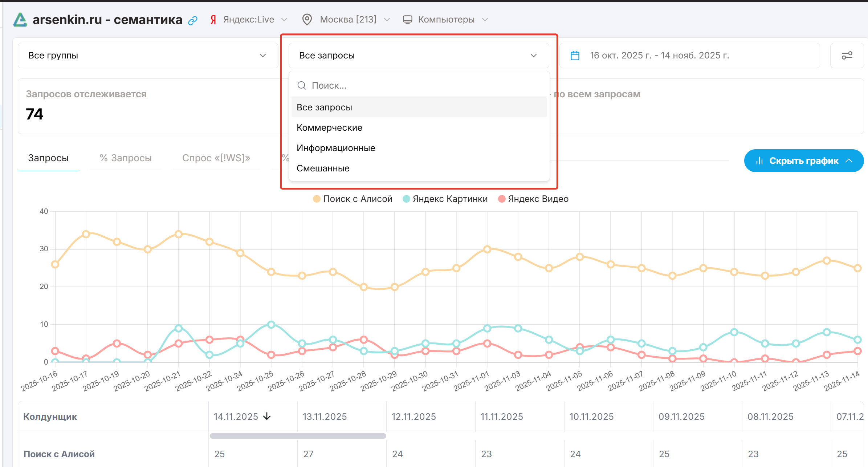Collapse the Все запросы dropdown chevron
Viewport: 868px width, 467px height.
533,56
